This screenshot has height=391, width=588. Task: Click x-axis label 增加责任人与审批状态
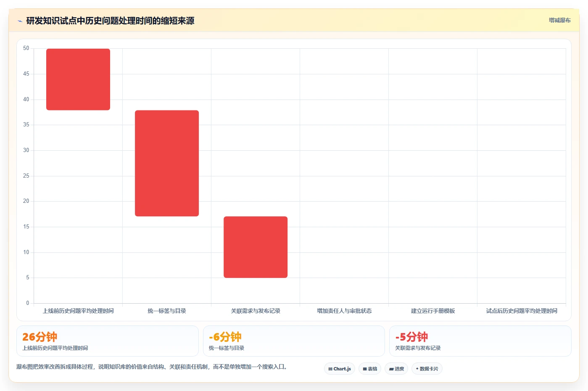pos(344,311)
